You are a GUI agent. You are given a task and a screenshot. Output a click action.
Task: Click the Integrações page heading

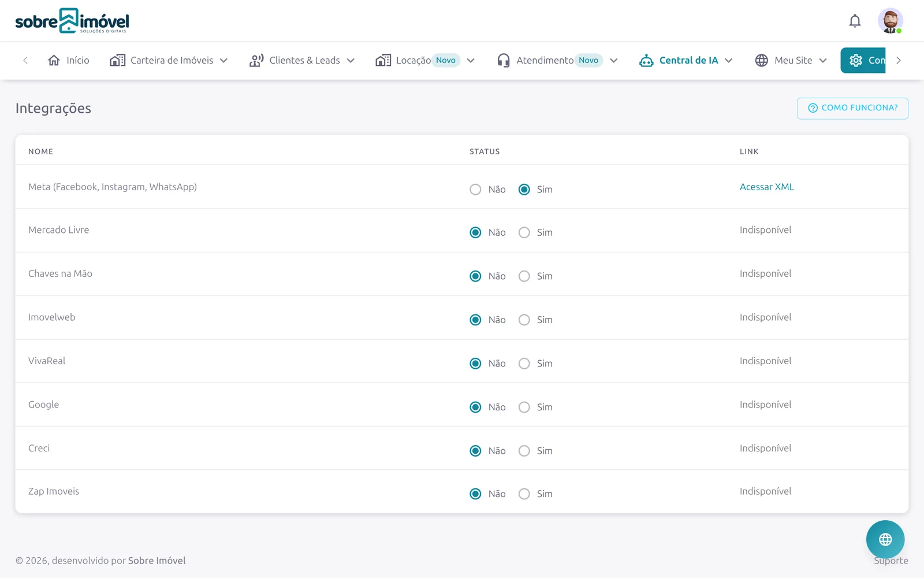53,109
